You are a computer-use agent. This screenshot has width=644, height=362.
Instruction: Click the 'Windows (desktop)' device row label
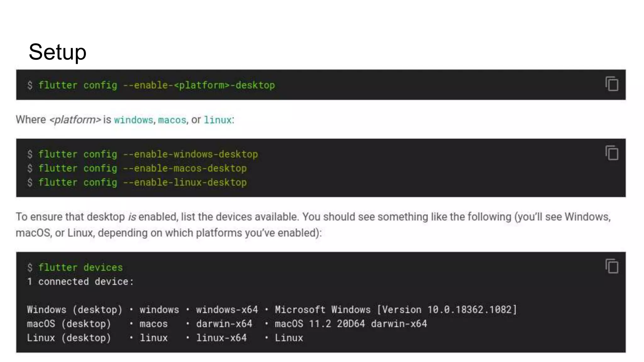75,310
